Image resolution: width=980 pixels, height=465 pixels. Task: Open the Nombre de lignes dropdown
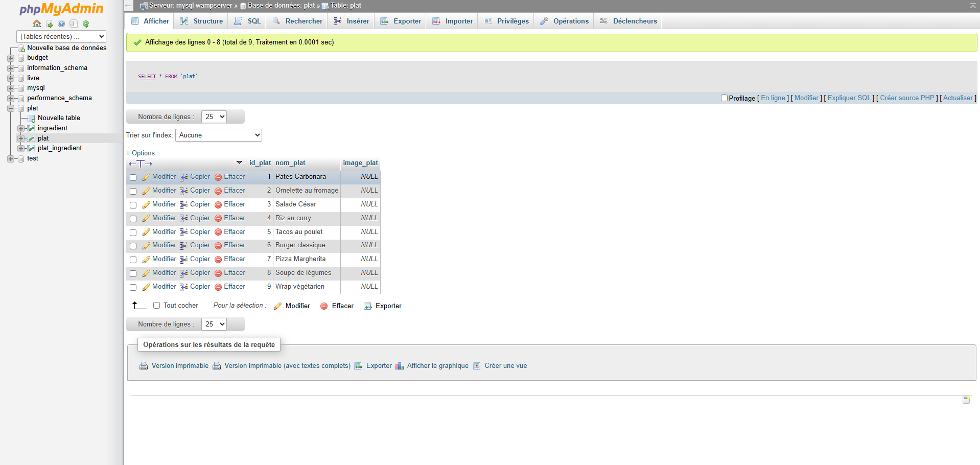214,117
